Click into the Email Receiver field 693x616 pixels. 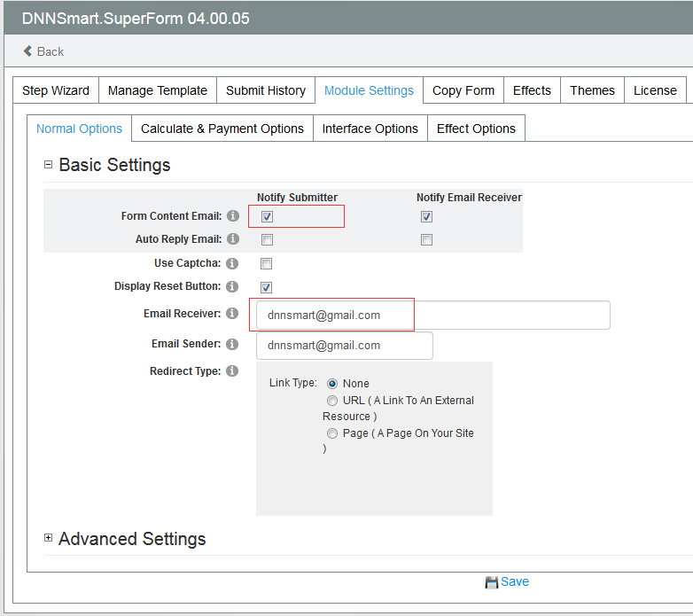point(433,315)
